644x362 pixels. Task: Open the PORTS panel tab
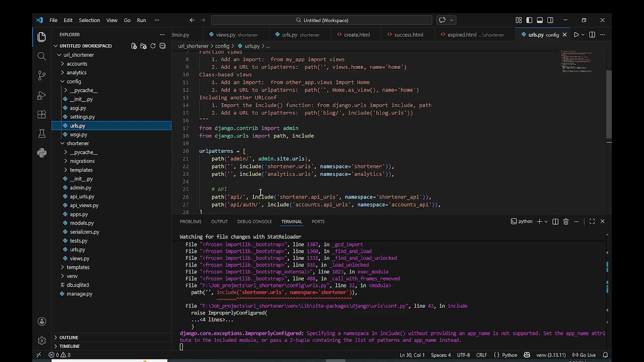(318, 221)
